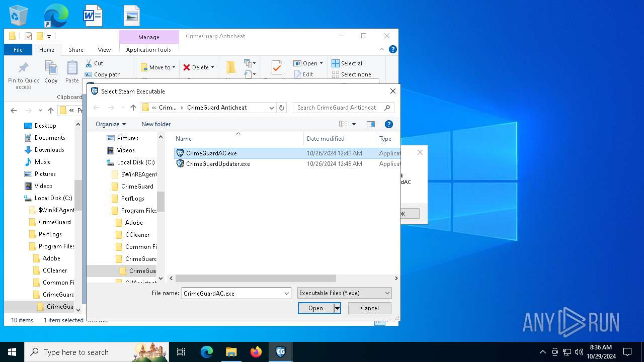Click the Open button's split dropdown arrow
This screenshot has height=362, width=644.
[337, 308]
